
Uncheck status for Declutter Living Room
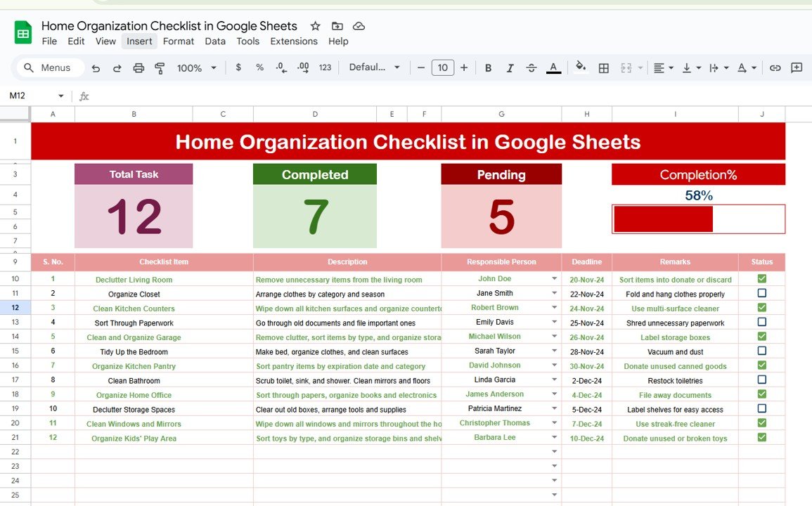762,278
